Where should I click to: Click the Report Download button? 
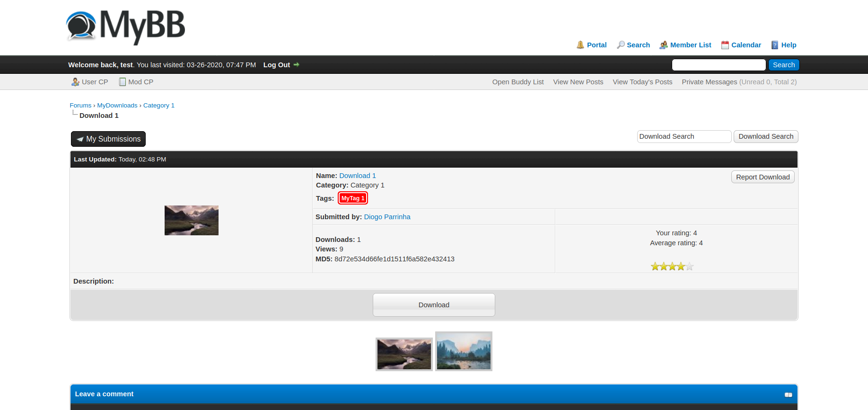point(763,177)
